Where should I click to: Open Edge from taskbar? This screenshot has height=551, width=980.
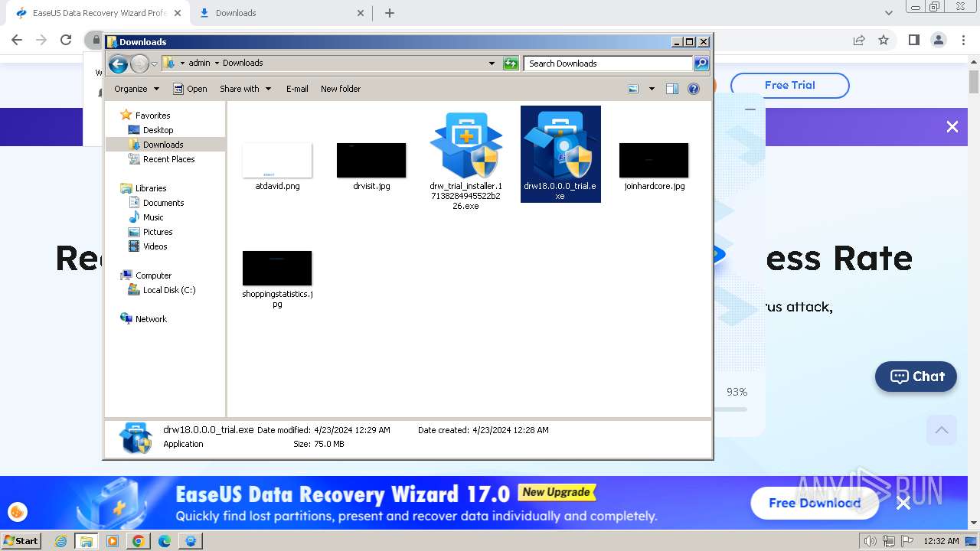164,541
